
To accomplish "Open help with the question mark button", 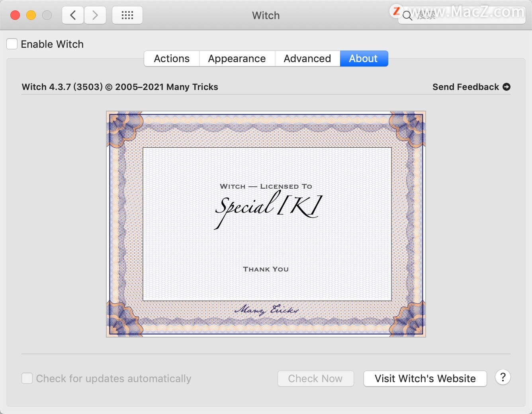I will point(503,377).
